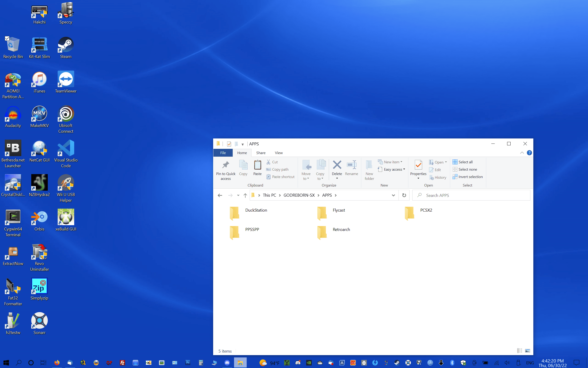The height and width of the screenshot is (368, 588).
Task: Select the Revo Uninstaller icon
Action: pos(39,258)
